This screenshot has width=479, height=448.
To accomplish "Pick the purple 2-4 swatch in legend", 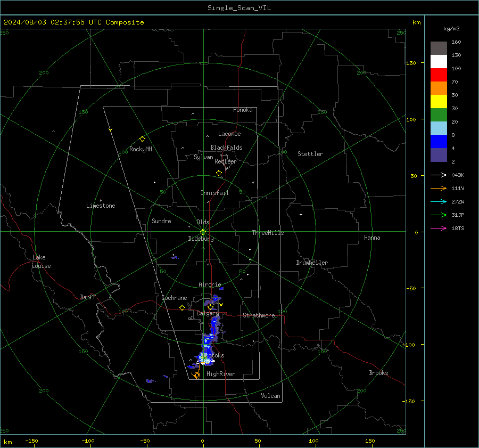I will point(439,154).
